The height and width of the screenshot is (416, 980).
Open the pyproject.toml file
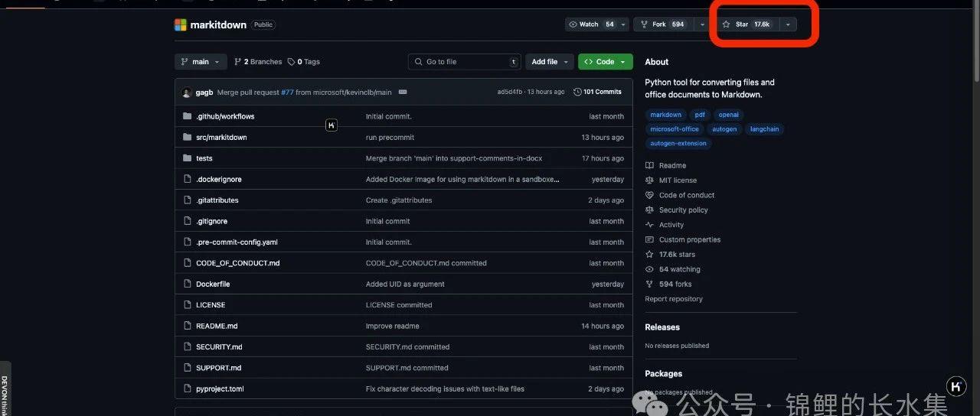coord(220,389)
